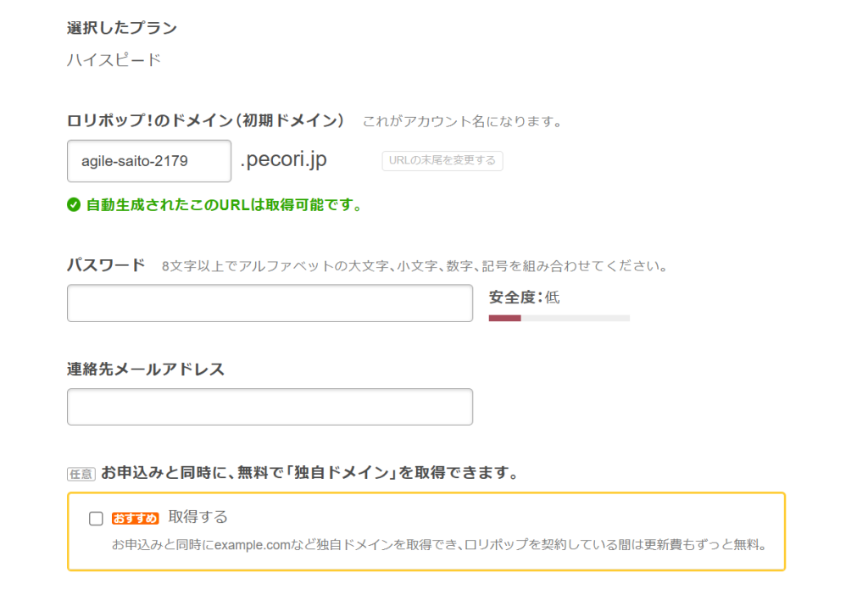Focus the パスワード input box
Viewport: 868px width, 595px height.
(x=270, y=303)
